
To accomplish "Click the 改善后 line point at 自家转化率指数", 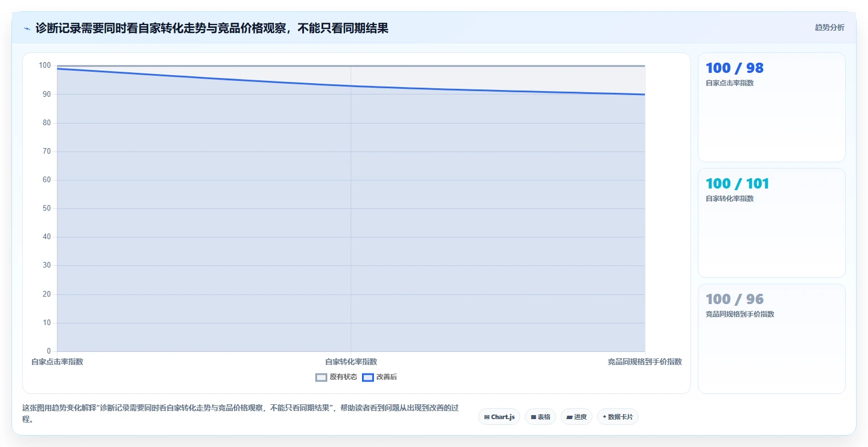I will coord(351,86).
